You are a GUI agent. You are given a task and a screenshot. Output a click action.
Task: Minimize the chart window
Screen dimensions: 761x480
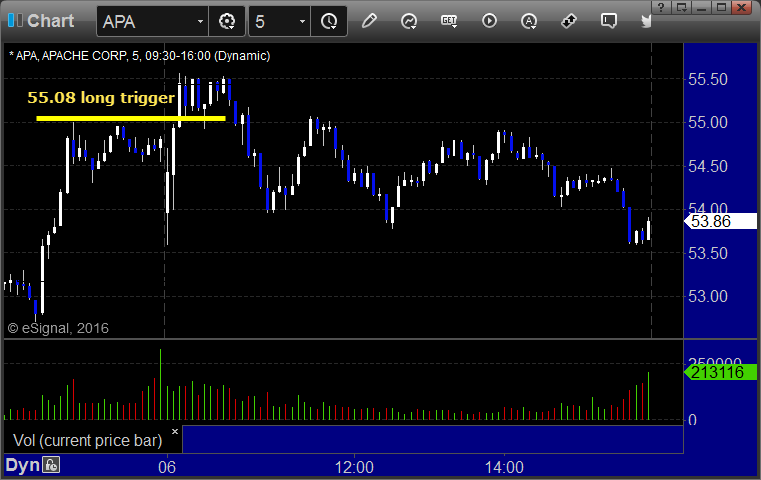[x=702, y=7]
